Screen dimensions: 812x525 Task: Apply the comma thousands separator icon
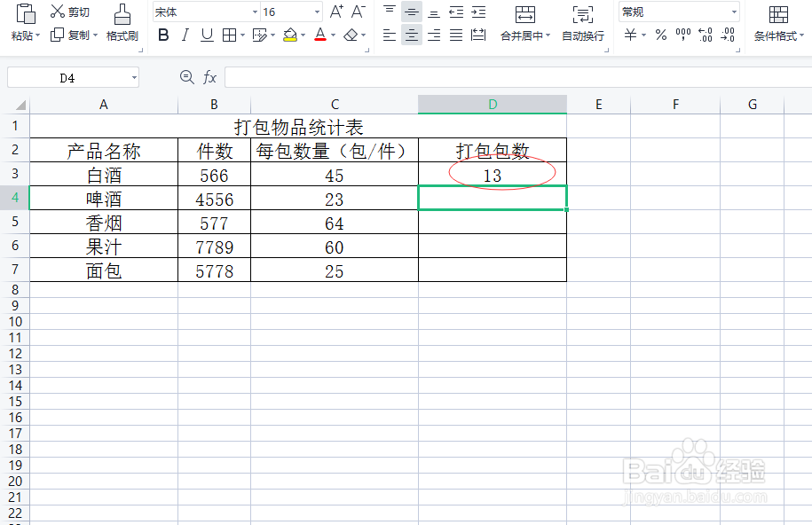pos(682,34)
